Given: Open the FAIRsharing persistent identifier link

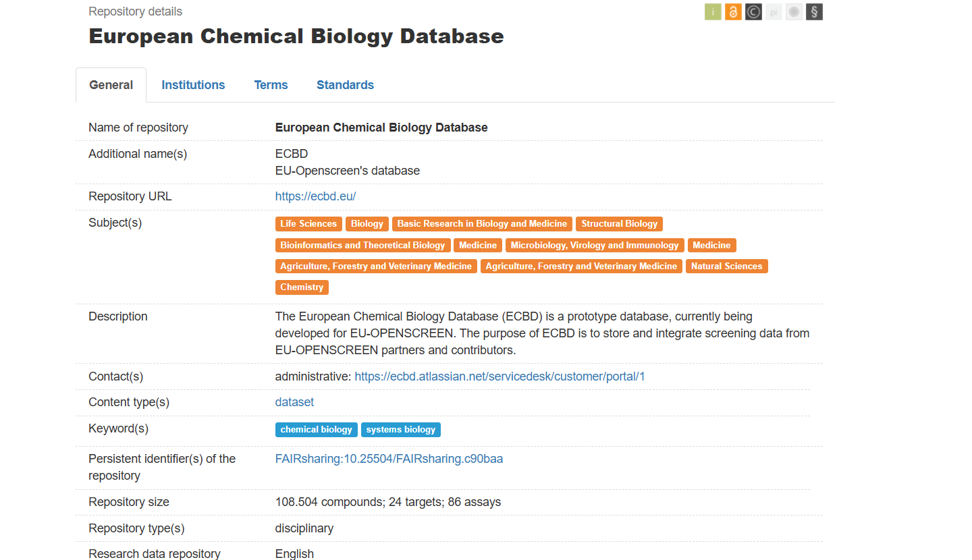Looking at the screenshot, I should coord(389,458).
